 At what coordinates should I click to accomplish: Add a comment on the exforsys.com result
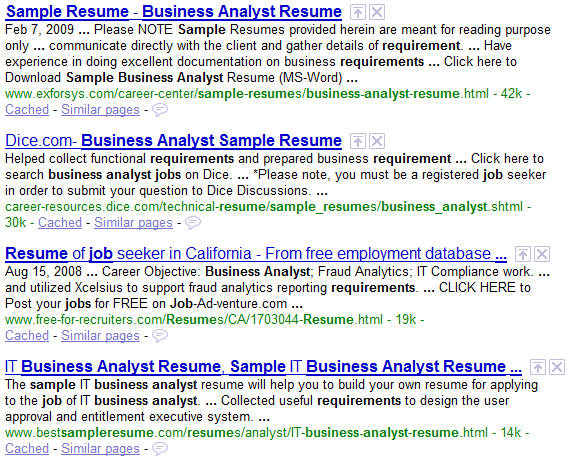coord(160,109)
